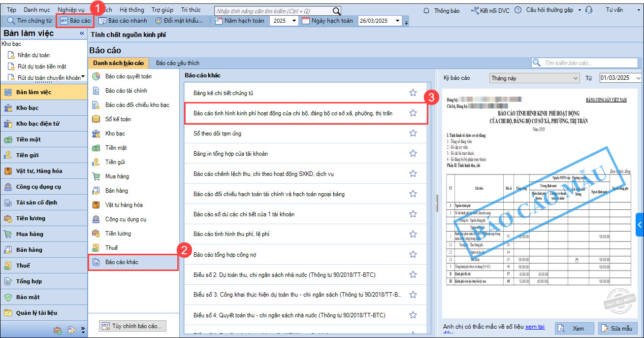Star Báo cáo tổng hợp công nợ
Screen dimensions: 644x338
tap(413, 254)
